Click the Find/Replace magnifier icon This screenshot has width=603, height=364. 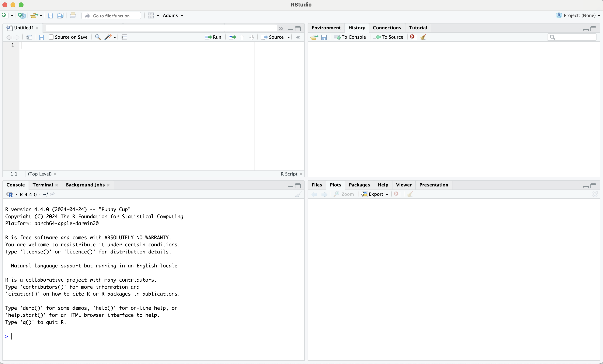click(98, 37)
